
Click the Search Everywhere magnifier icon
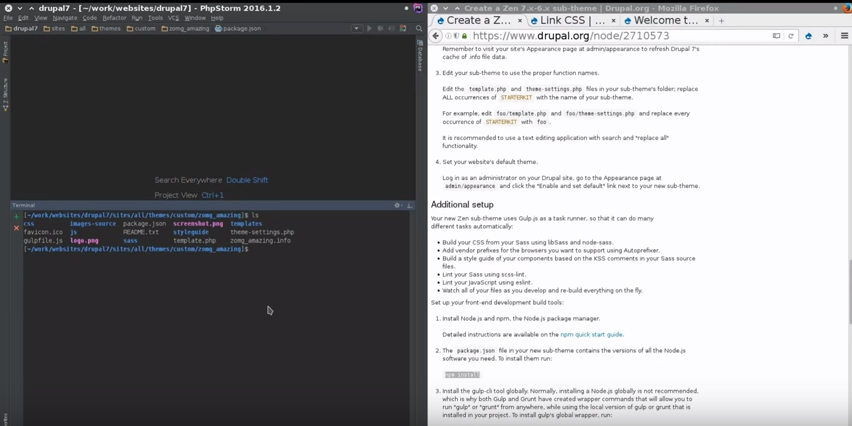click(x=419, y=28)
